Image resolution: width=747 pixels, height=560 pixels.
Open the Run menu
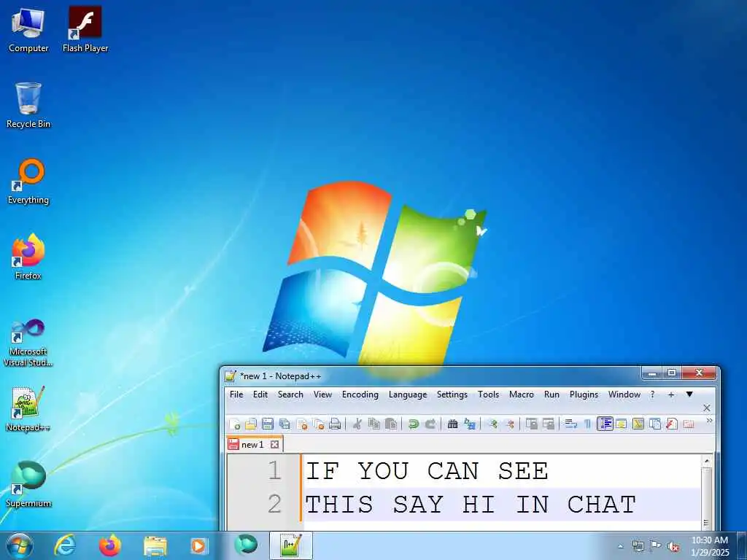click(x=551, y=394)
